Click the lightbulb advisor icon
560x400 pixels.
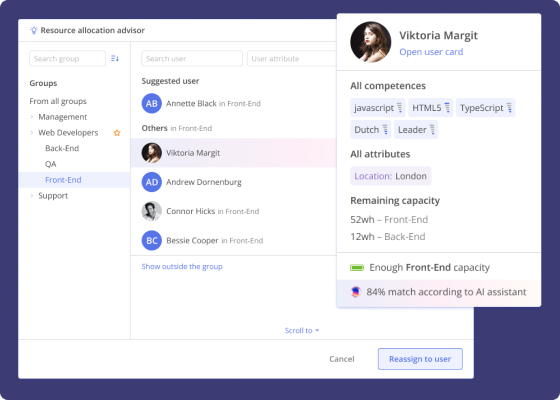(34, 30)
